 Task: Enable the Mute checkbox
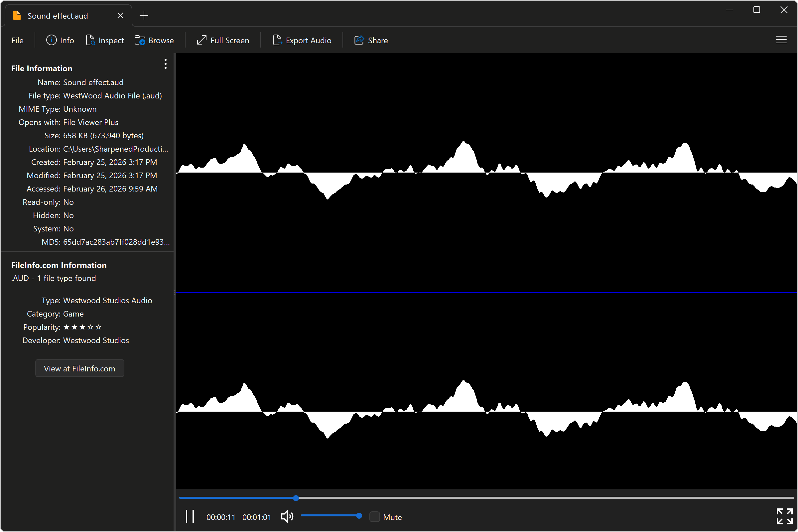click(x=375, y=517)
